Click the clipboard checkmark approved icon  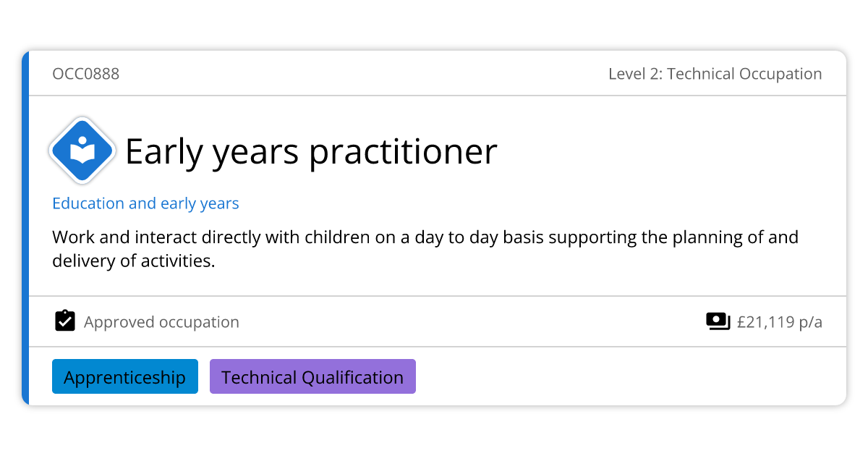65,321
